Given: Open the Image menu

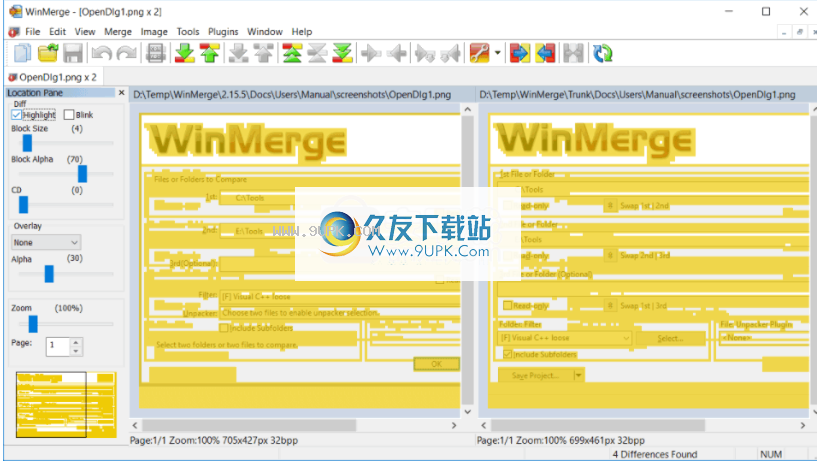Looking at the screenshot, I should click(x=154, y=32).
